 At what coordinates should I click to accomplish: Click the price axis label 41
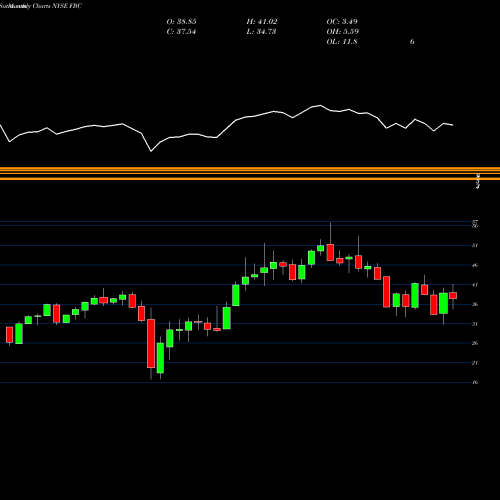pos(475,285)
